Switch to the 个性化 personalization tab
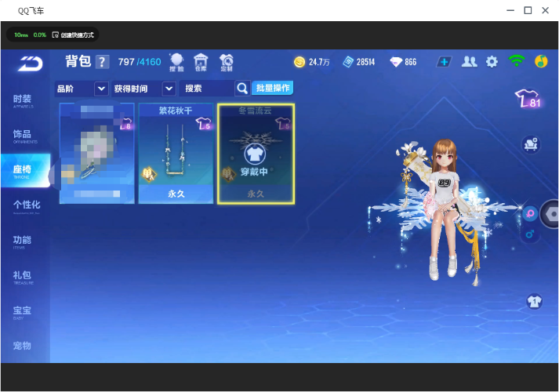This screenshot has width=559, height=392. pyautogui.click(x=27, y=207)
